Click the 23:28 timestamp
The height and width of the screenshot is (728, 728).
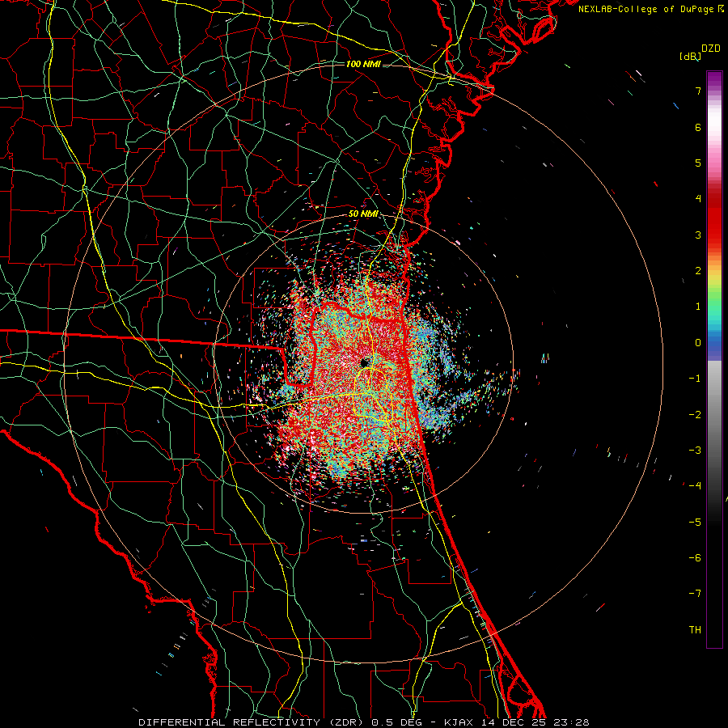572,722
